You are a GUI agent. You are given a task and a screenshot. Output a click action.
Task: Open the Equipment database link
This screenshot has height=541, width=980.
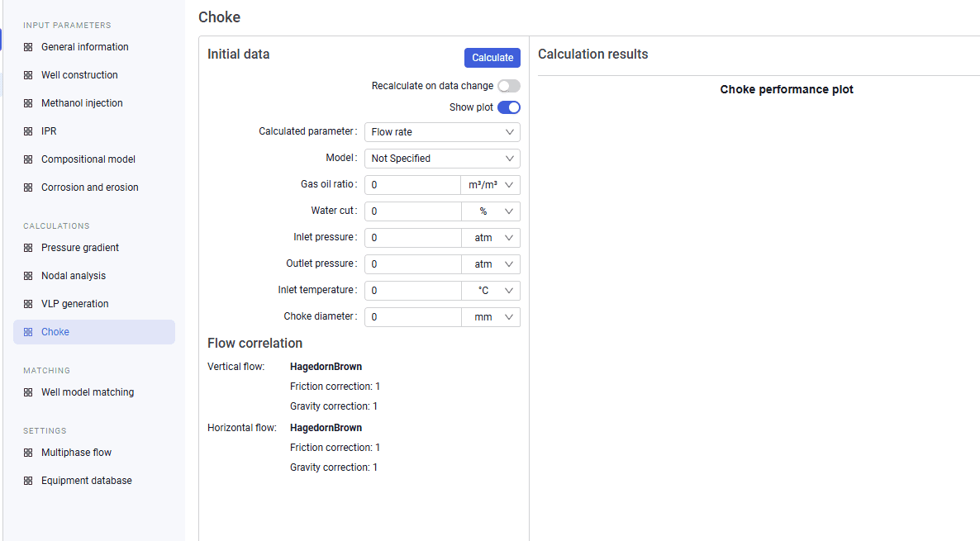[x=87, y=481]
